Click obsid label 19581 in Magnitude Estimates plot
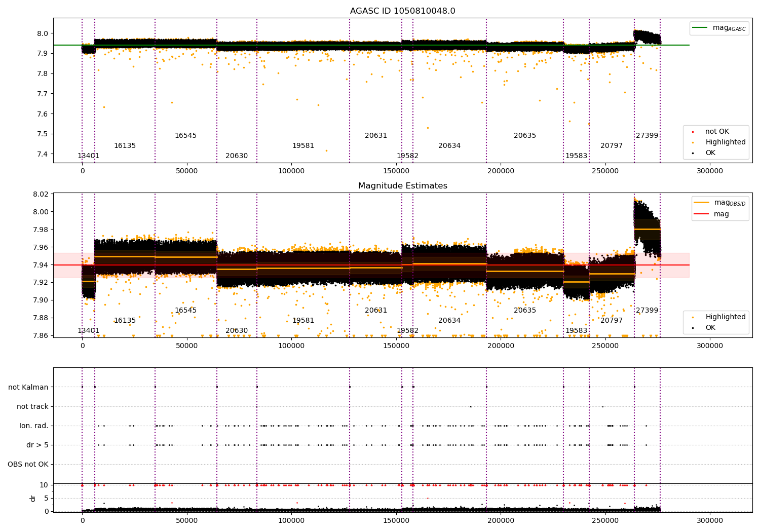Screen dimensions: 760x532 303,321
